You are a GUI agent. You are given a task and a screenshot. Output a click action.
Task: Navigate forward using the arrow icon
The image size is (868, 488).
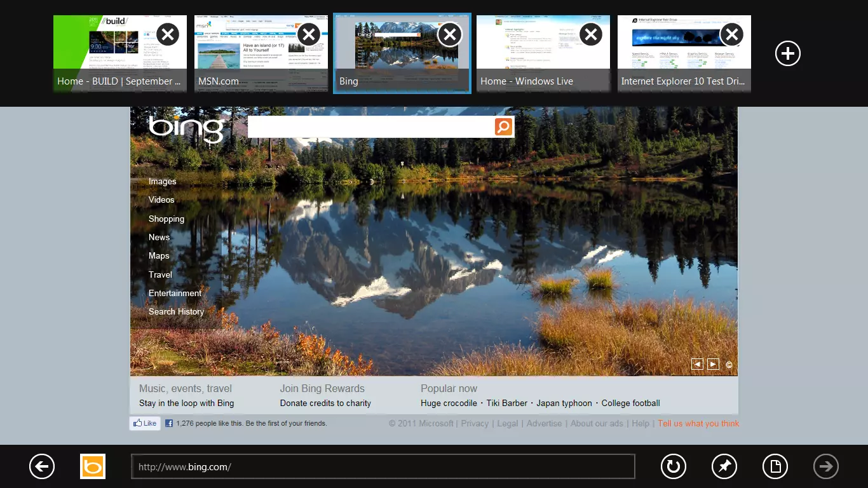825,466
